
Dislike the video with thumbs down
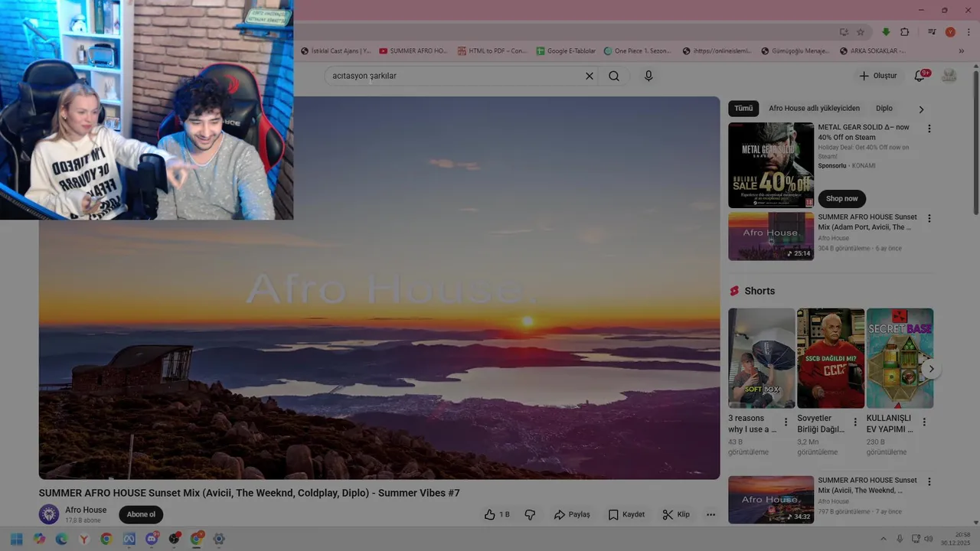pos(530,514)
